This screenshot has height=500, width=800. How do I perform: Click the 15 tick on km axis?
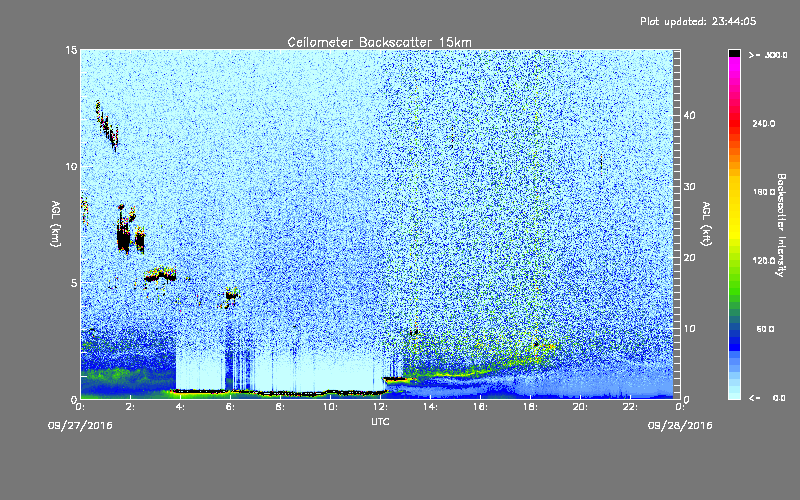71,50
